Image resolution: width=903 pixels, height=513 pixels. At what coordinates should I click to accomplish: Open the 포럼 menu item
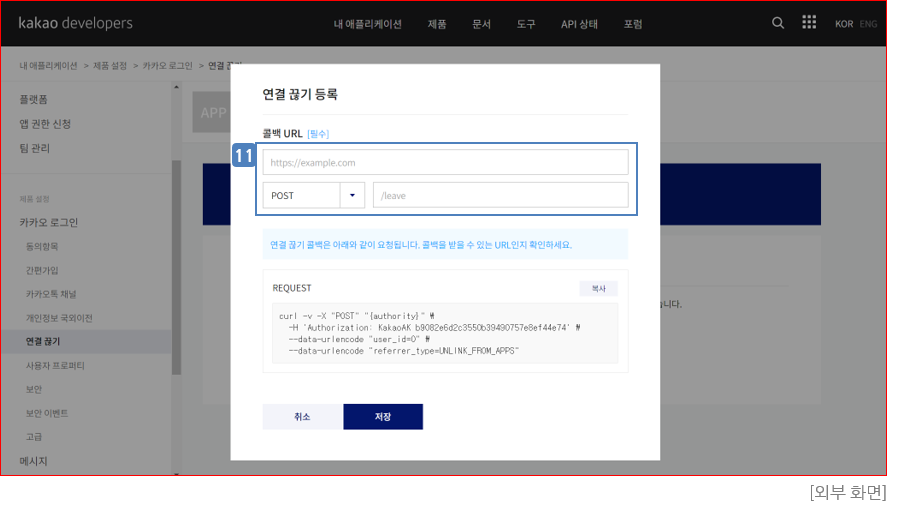(633, 24)
